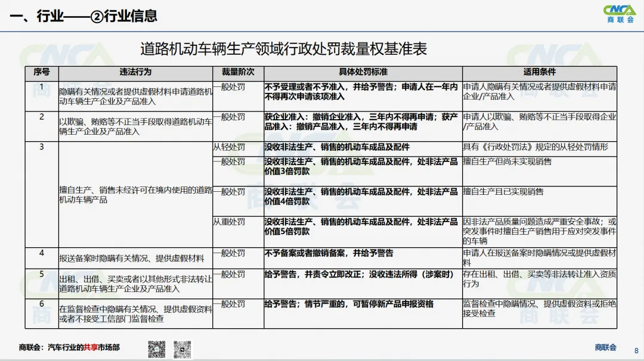Click the slide heading 一、行业——②行业信息

point(83,16)
